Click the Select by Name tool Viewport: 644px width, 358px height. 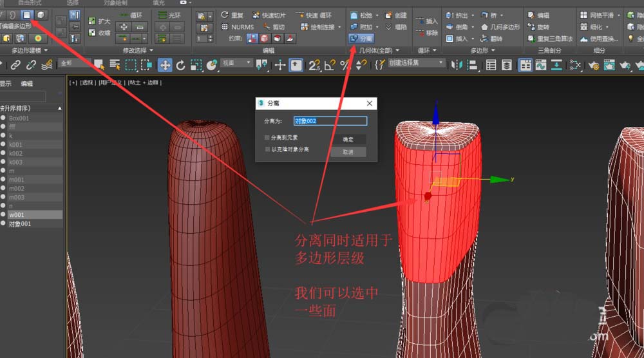115,64
